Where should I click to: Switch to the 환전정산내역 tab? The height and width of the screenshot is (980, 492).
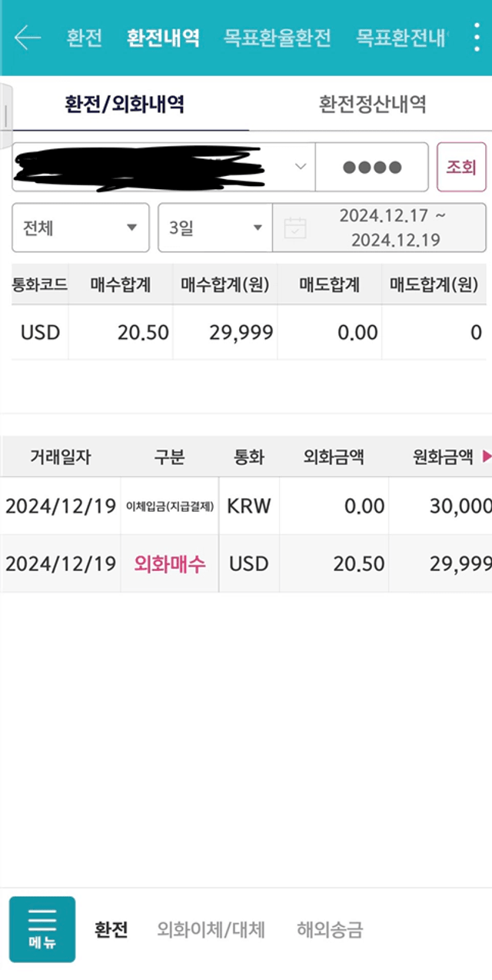[x=372, y=104]
